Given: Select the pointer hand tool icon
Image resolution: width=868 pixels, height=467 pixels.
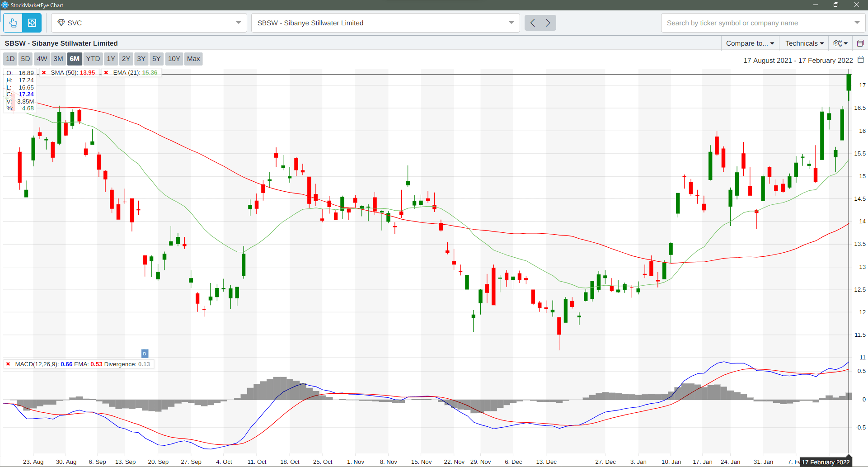Looking at the screenshot, I should pos(13,23).
